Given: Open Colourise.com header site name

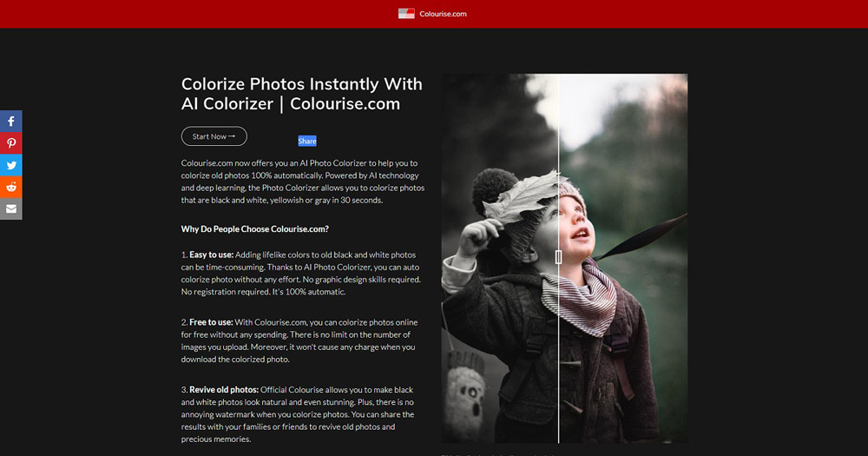Looking at the screenshot, I should coord(443,14).
